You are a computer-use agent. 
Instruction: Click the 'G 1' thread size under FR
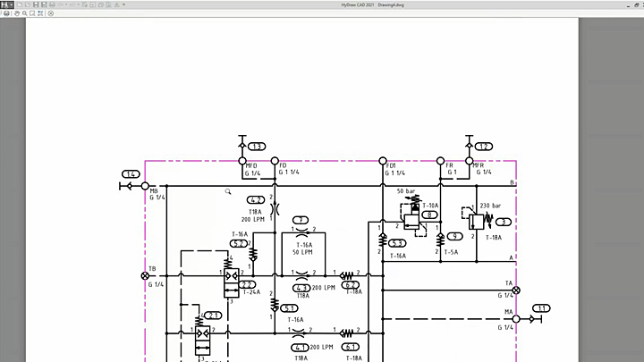(453, 173)
